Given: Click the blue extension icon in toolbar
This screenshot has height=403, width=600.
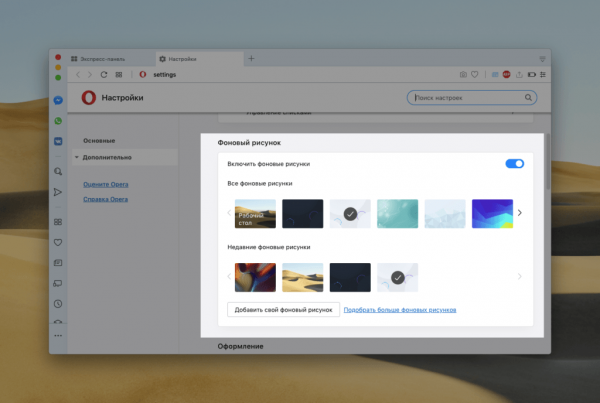Looking at the screenshot, I should pyautogui.click(x=495, y=75).
